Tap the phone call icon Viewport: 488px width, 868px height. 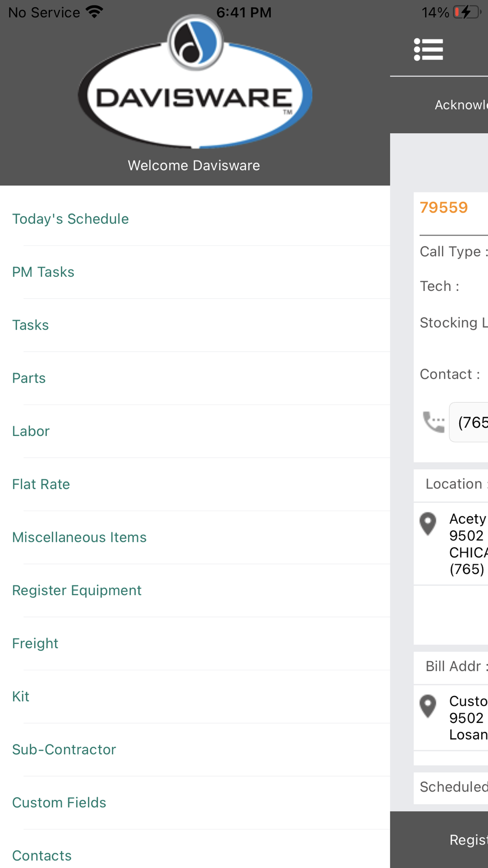(433, 422)
